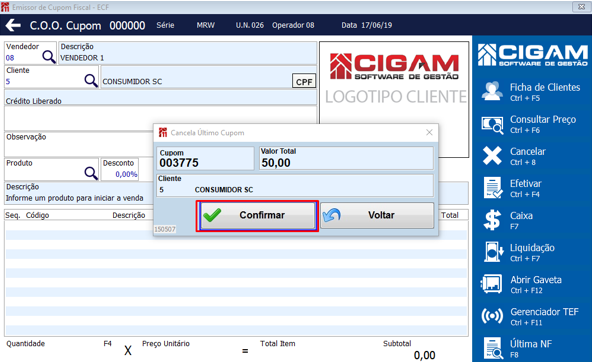Close the Emissor de Cupom Fiscal window
The image size is (592, 362).
click(581, 7)
